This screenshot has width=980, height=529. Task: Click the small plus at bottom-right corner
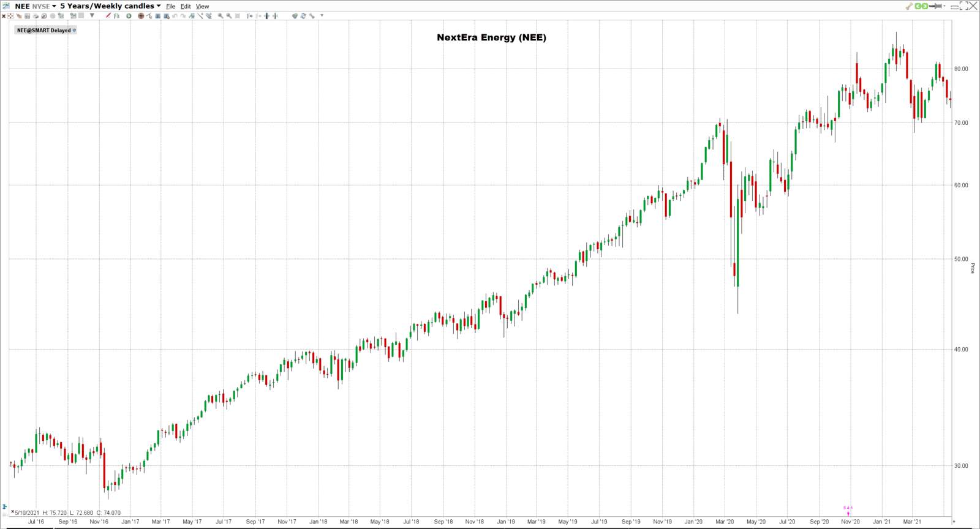954,522
